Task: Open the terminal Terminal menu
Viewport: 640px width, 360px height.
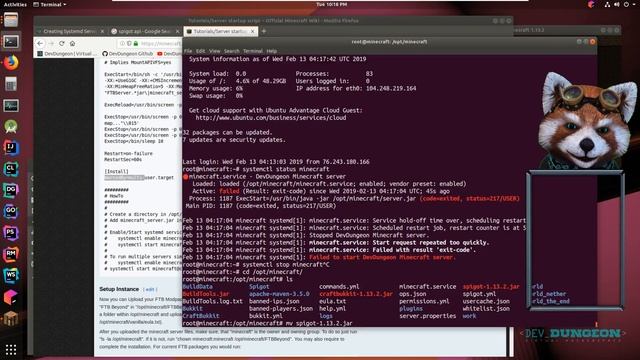Action: 253,51
